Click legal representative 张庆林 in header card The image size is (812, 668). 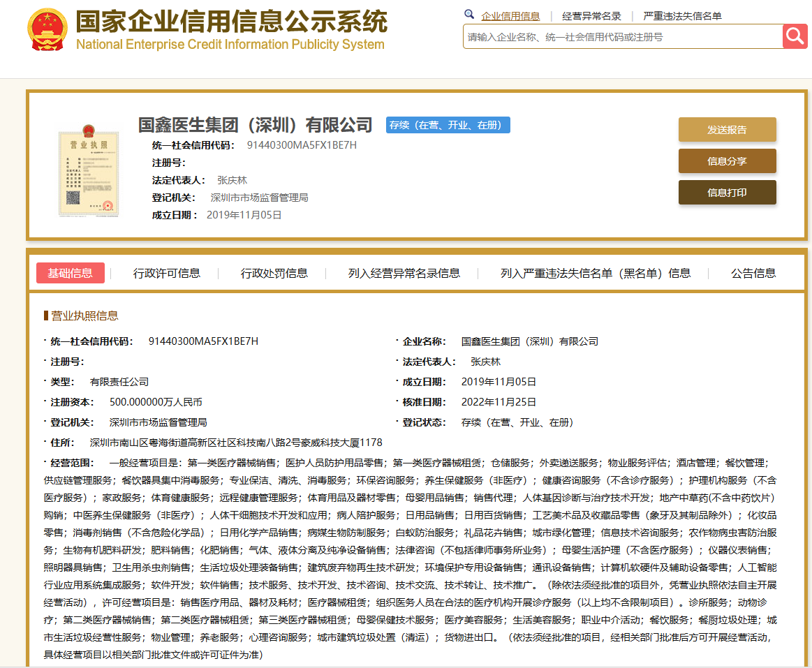coord(232,180)
